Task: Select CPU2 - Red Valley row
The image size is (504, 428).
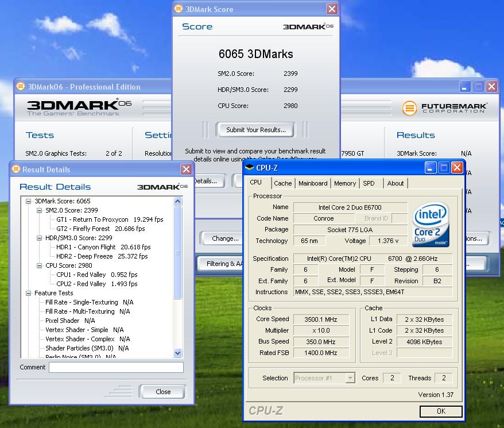Action: (97, 284)
